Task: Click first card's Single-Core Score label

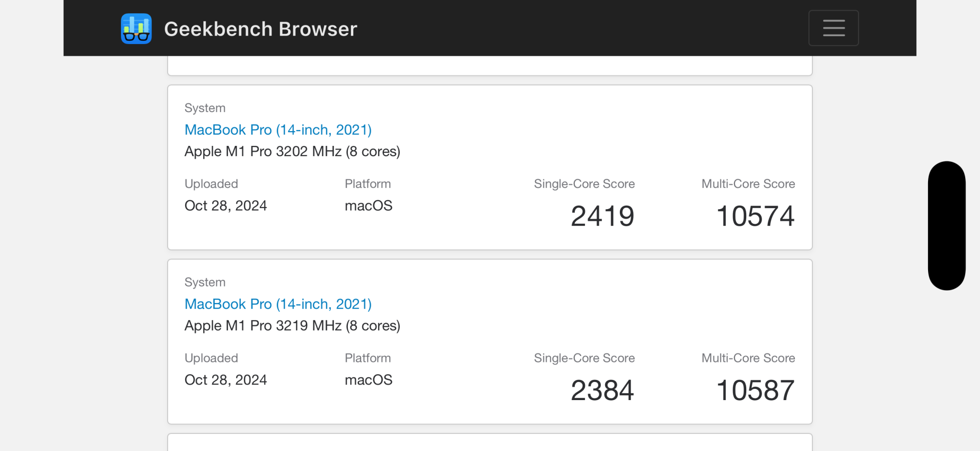Action: pyautogui.click(x=584, y=184)
